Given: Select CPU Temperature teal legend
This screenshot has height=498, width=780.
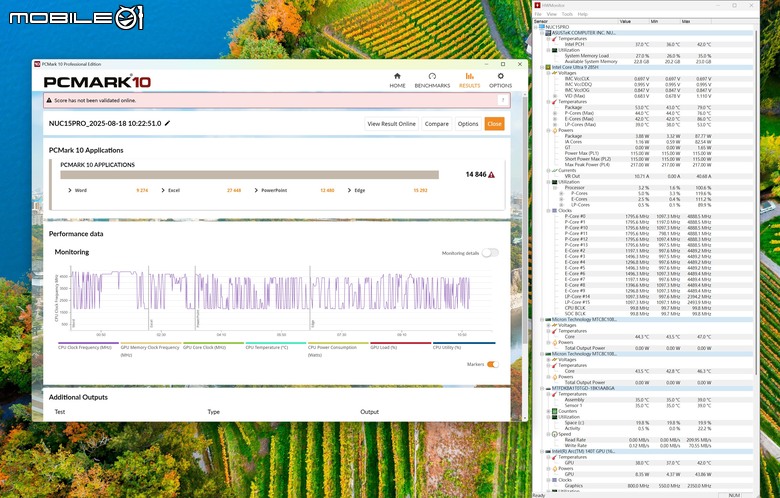Looking at the screenshot, I should click(276, 345).
